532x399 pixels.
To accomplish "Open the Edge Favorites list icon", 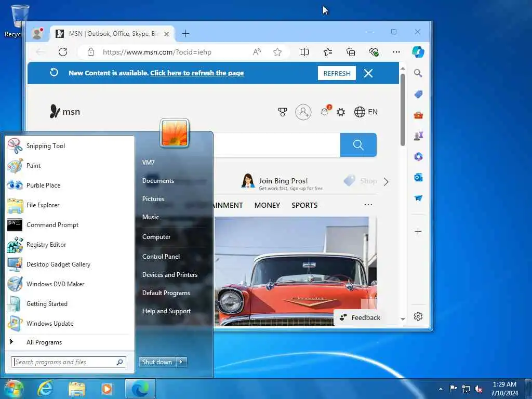I will point(328,52).
